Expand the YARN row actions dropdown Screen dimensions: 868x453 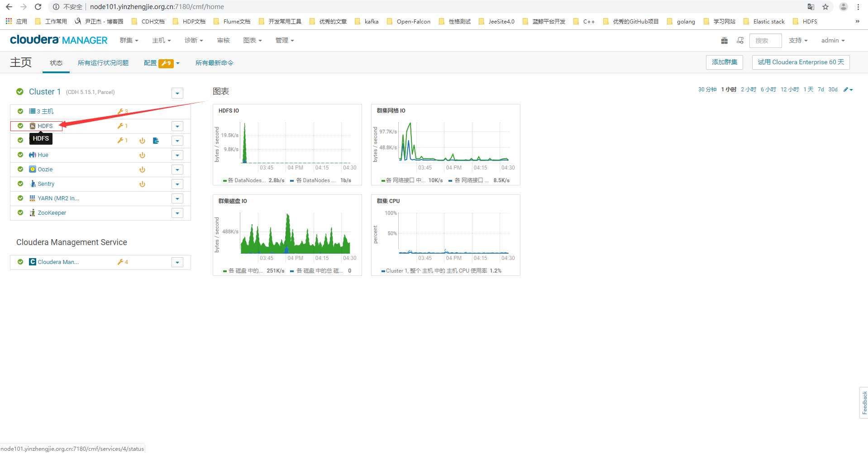177,199
